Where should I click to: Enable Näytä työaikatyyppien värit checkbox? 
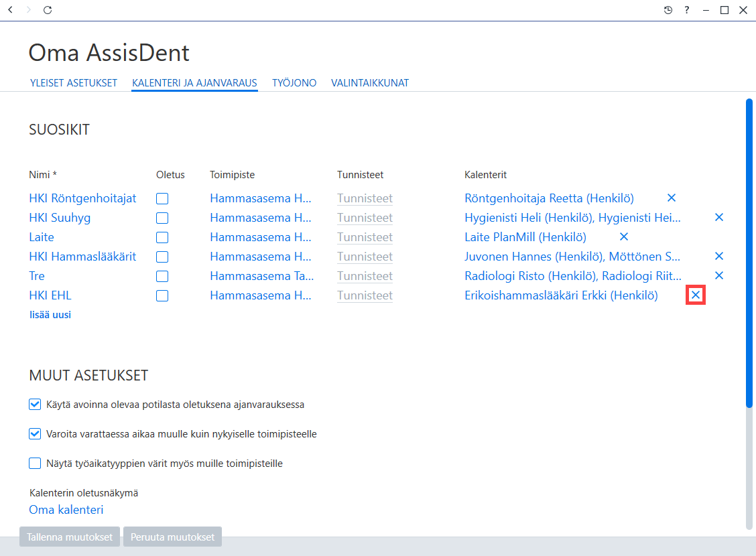click(x=35, y=463)
